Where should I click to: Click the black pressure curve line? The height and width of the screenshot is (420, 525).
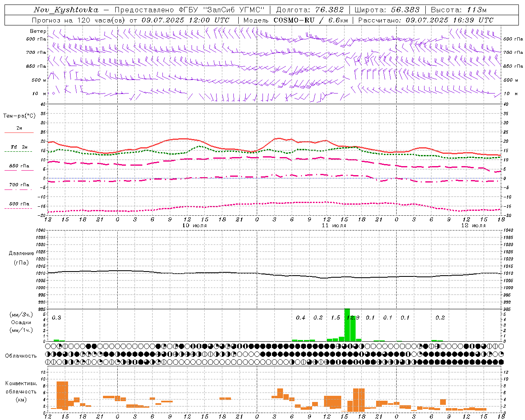274,274
